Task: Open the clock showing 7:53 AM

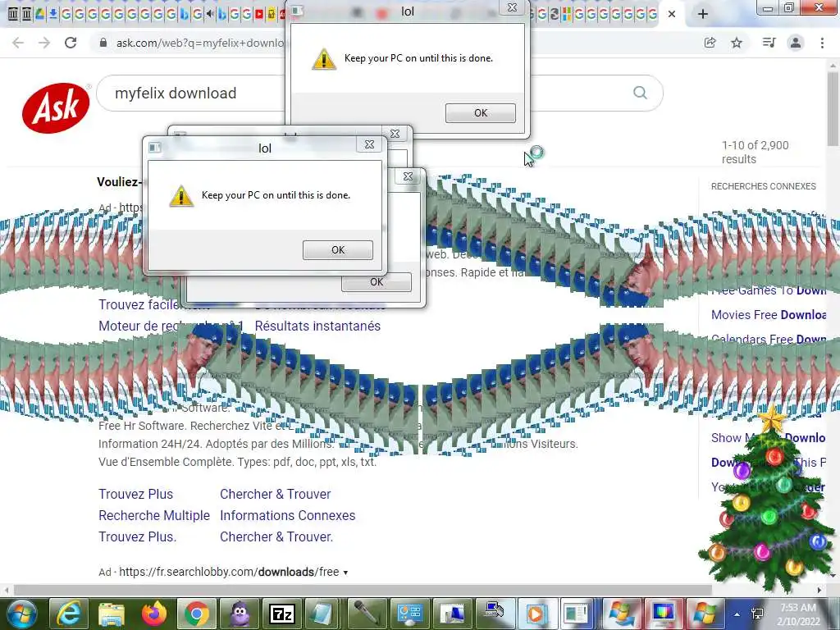Action: point(798,614)
